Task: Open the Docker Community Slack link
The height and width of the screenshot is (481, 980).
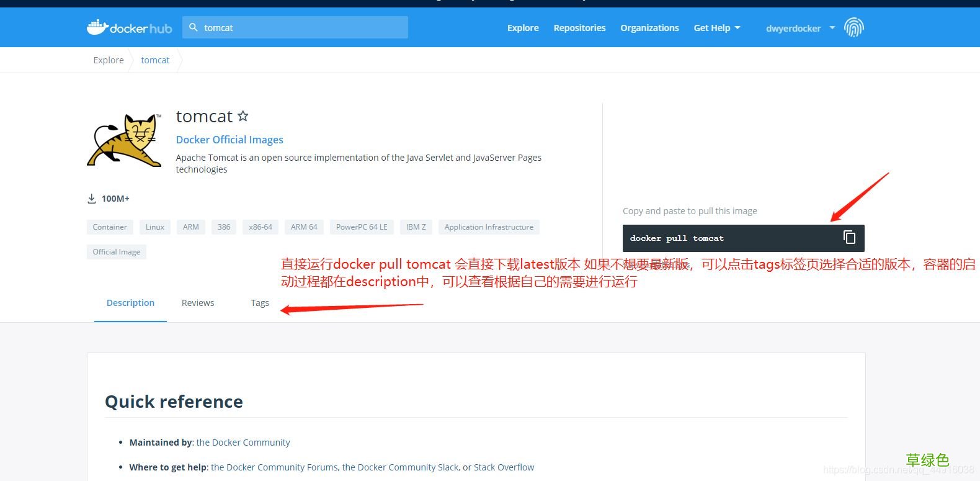Action: (x=400, y=467)
